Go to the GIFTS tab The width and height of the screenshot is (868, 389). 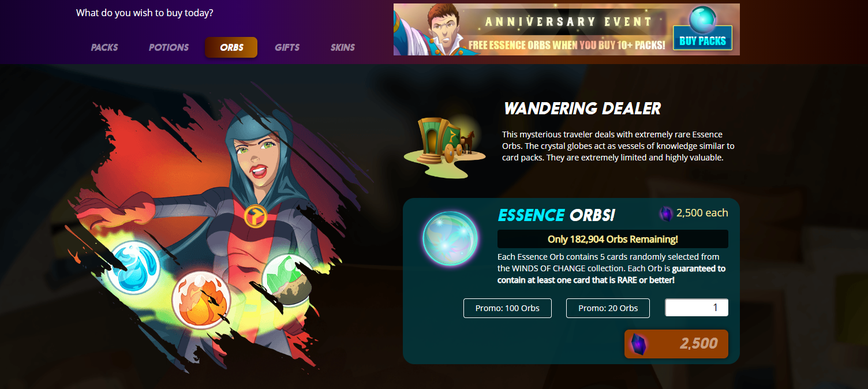287,47
